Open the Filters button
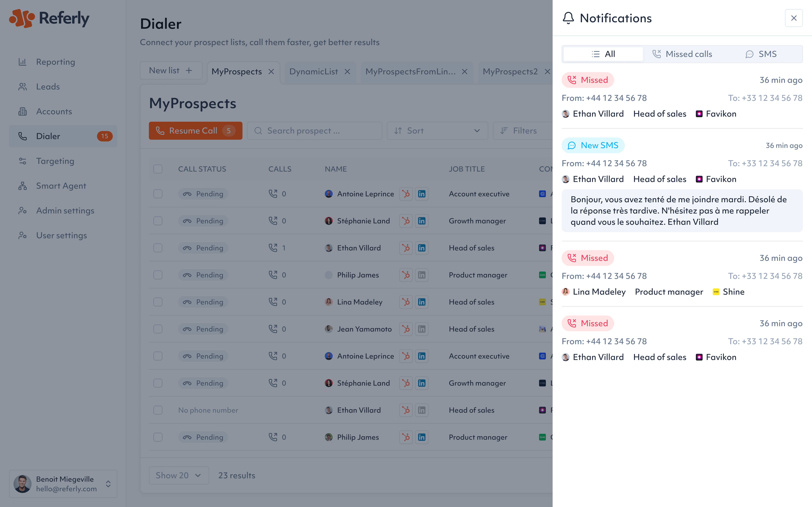Image resolution: width=812 pixels, height=507 pixels. pyautogui.click(x=519, y=131)
